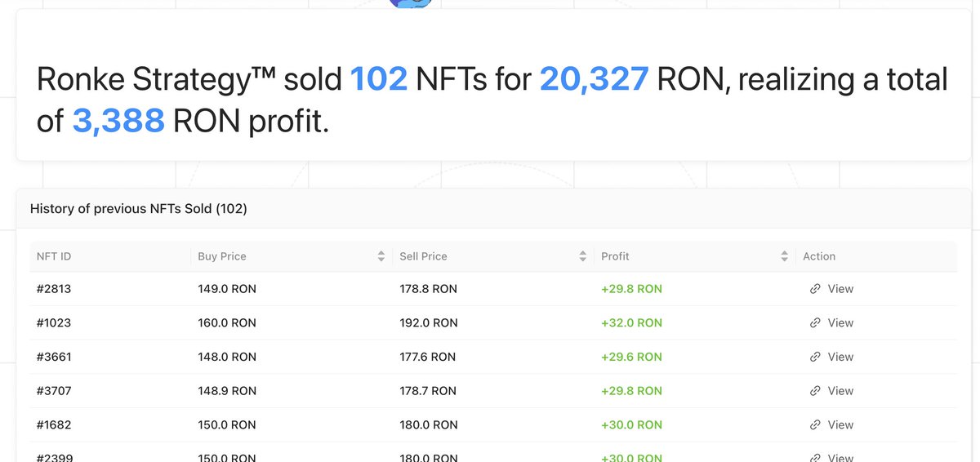Screen dimensions: 980x462
Task: Select the #2813 NFT ID cell
Action: 54,289
